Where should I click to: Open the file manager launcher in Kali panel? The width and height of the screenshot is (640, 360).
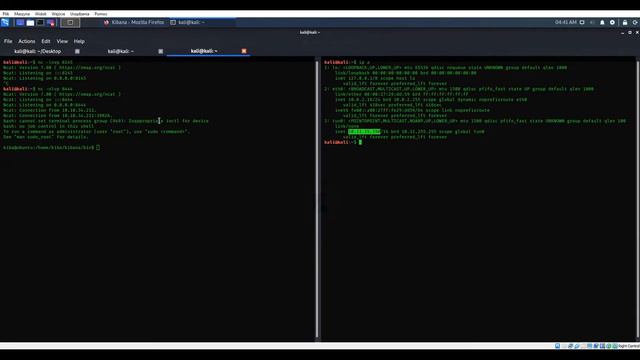[30, 22]
